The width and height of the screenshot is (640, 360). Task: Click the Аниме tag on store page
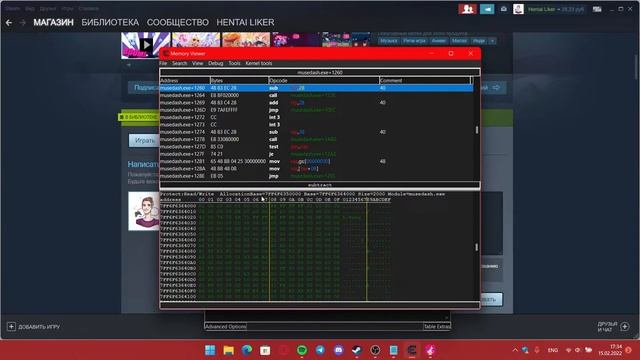(439, 41)
